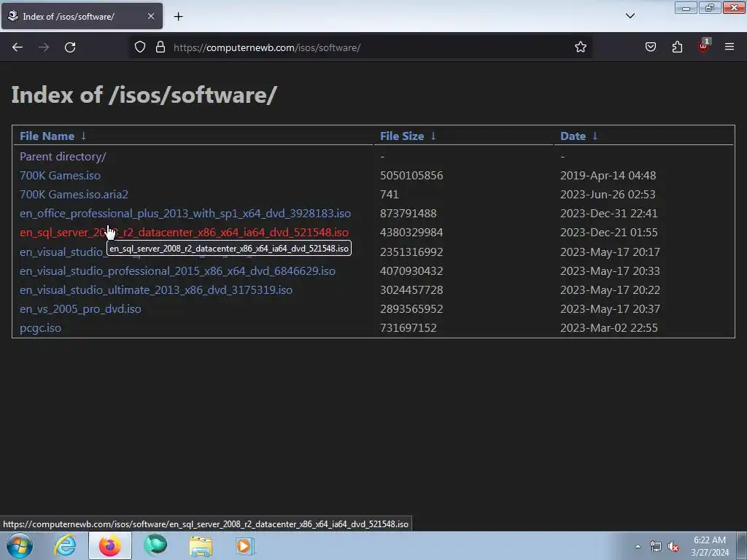Close the Index of /isos/software/ tab
Image resolution: width=747 pixels, height=560 pixels.
tap(151, 16)
